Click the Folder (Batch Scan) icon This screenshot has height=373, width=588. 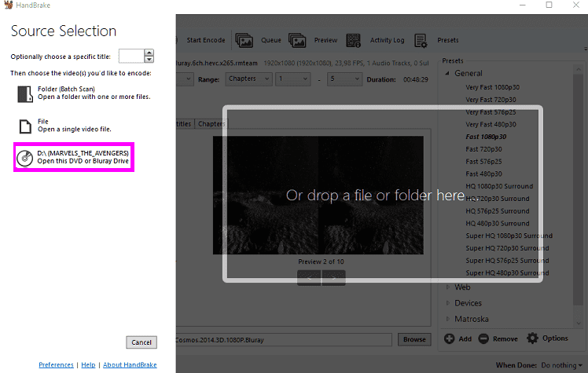pos(24,93)
